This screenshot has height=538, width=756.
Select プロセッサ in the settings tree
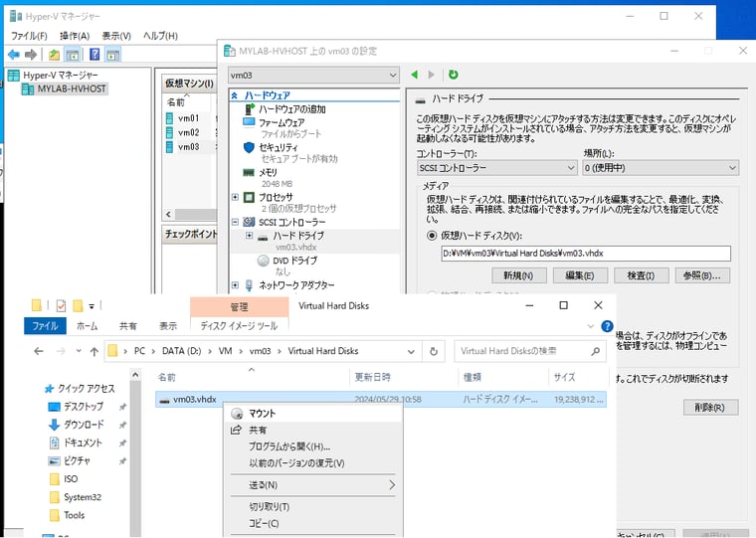tap(276, 197)
